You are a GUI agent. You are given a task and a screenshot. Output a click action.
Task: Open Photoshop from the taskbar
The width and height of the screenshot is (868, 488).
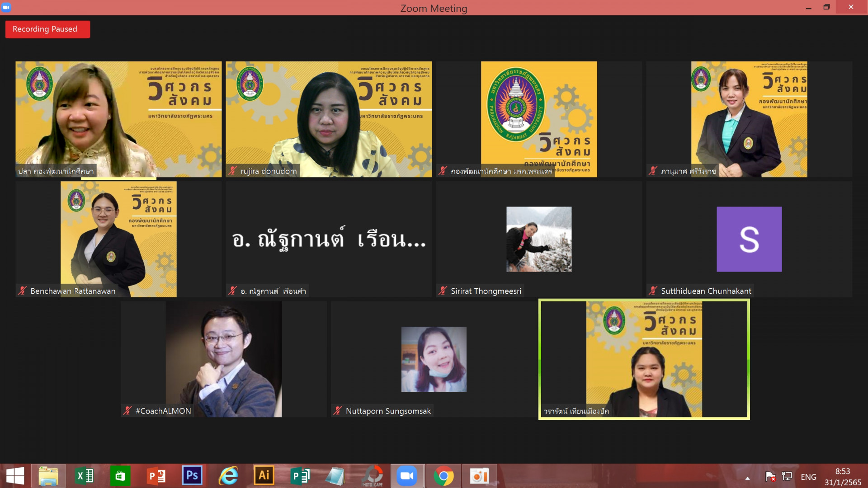(x=192, y=476)
